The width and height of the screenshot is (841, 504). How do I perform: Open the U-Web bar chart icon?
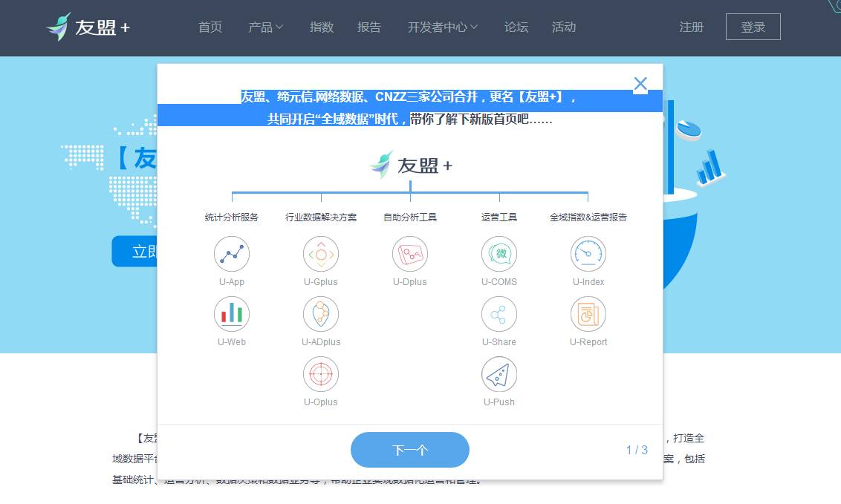232,314
